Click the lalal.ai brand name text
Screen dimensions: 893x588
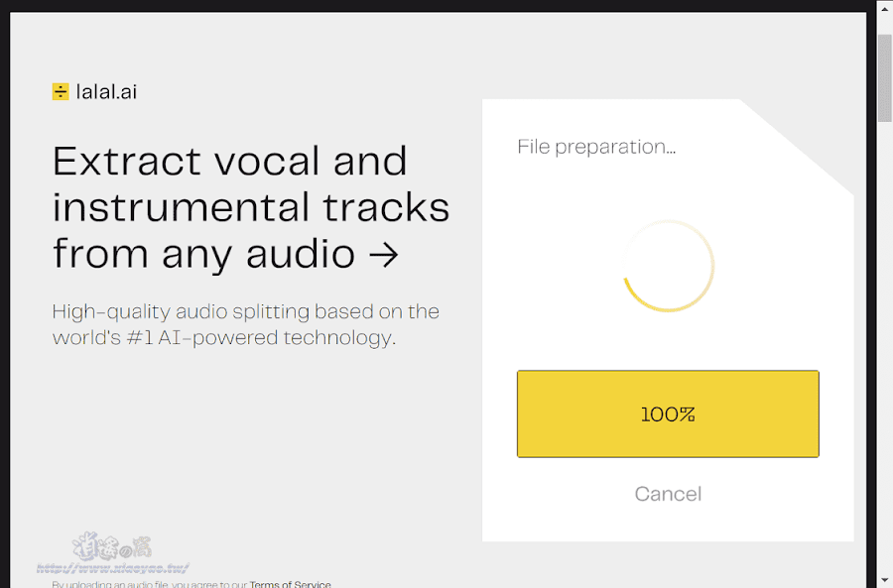coord(106,91)
